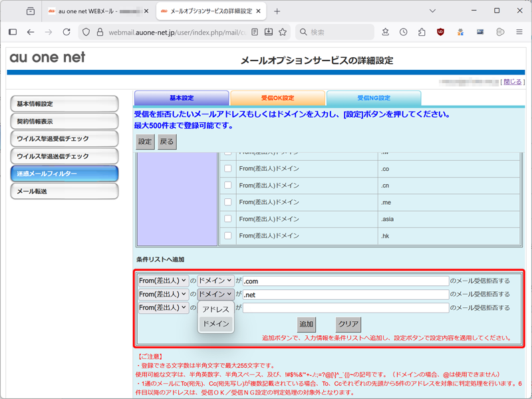Click the browser back arrow

[x=31, y=32]
